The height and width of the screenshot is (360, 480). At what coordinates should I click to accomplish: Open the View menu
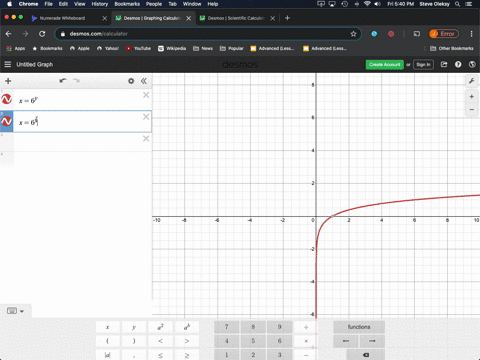(x=79, y=4)
